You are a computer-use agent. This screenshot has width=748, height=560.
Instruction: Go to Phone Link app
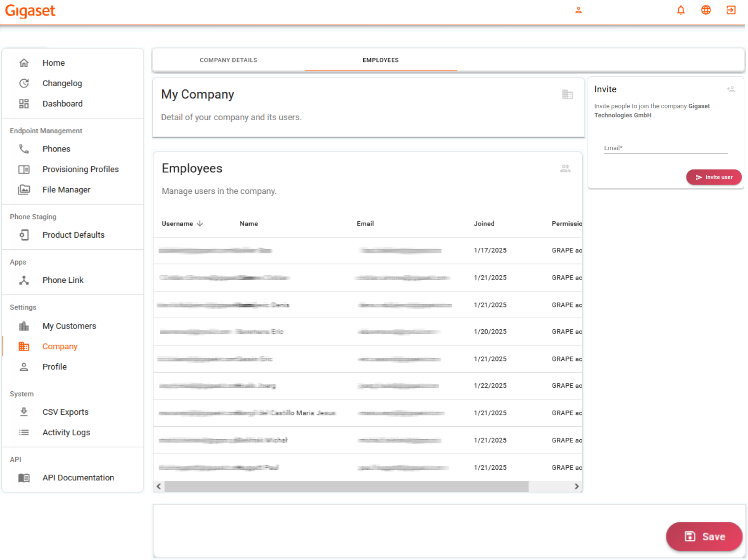63,280
